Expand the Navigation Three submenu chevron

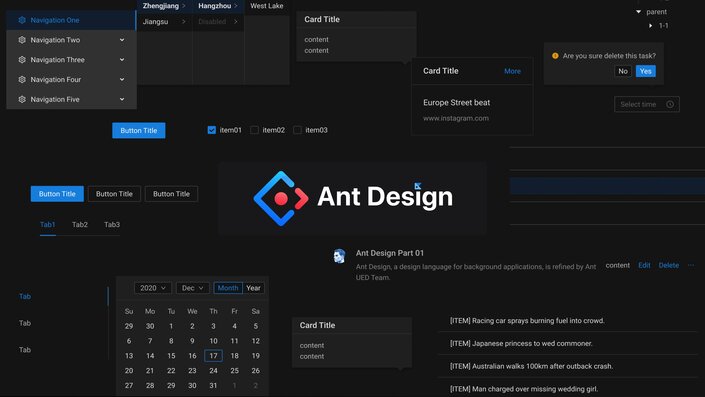coord(122,59)
